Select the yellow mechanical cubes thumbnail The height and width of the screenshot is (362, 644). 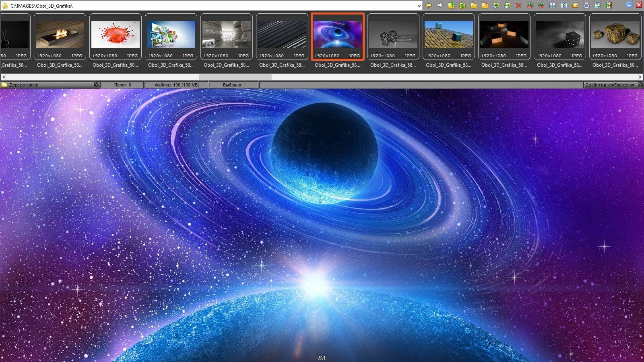point(615,37)
